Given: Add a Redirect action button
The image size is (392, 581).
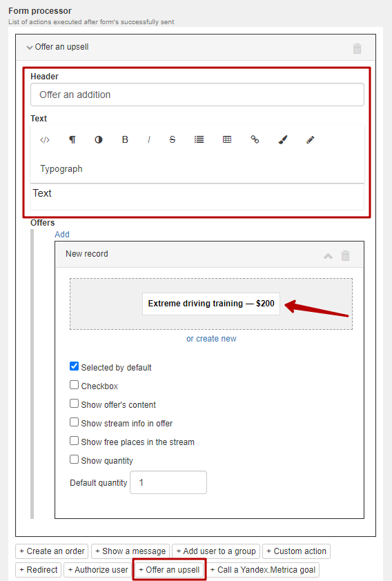Looking at the screenshot, I should pos(39,570).
